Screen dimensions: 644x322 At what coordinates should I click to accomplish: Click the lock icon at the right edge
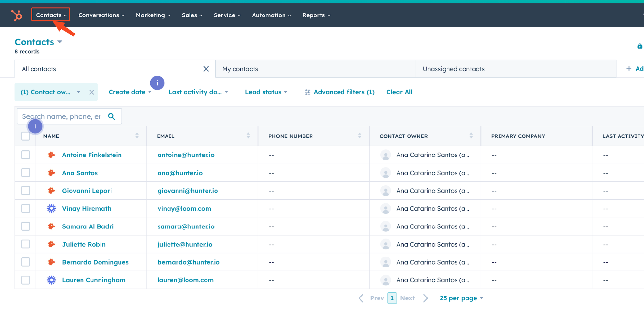[x=640, y=46]
